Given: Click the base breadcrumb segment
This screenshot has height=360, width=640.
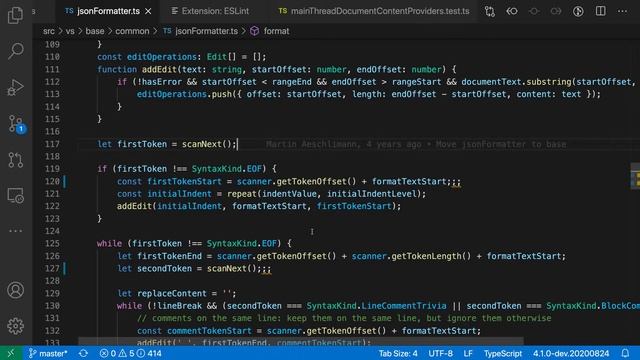Looking at the screenshot, I should (95, 31).
